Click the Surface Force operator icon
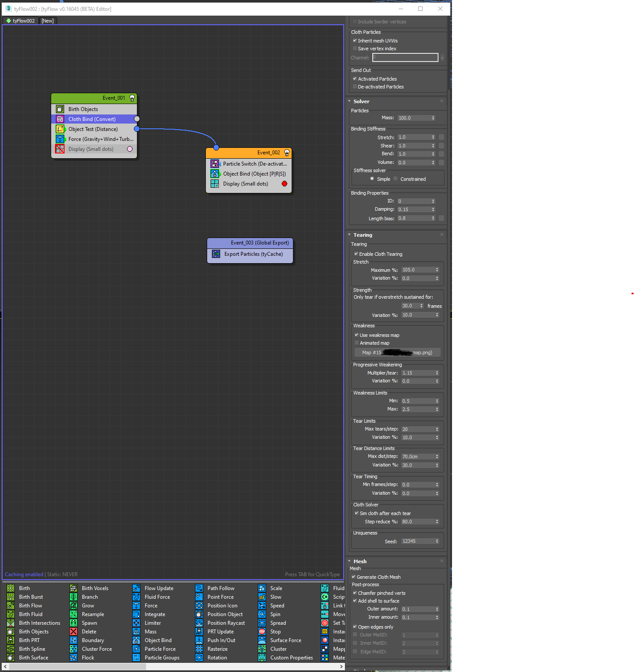This screenshot has height=672, width=634. [262, 640]
